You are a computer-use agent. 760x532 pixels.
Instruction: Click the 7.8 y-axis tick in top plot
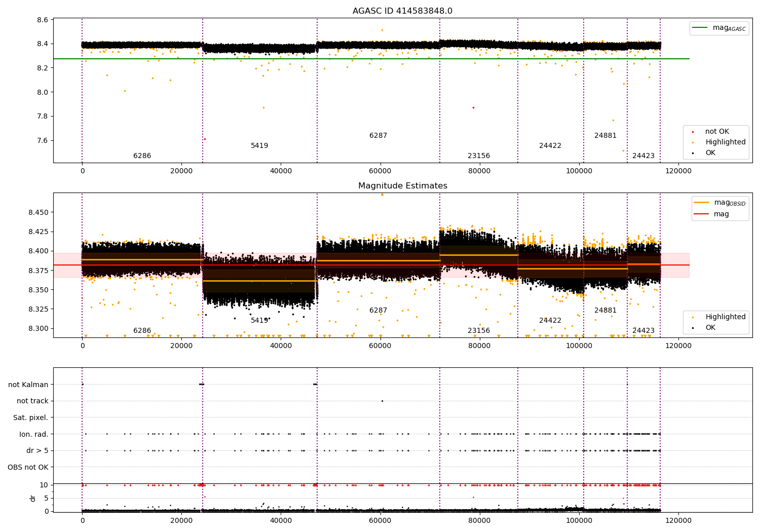click(43, 117)
